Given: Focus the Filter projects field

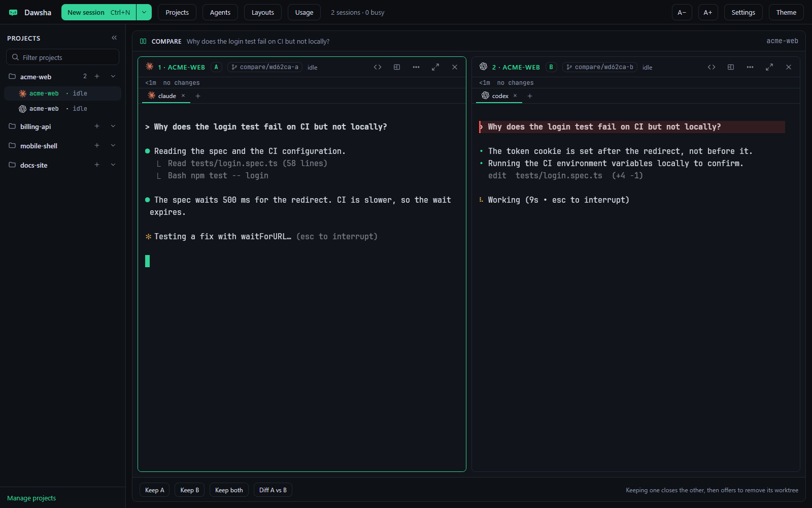Looking at the screenshot, I should [62, 57].
